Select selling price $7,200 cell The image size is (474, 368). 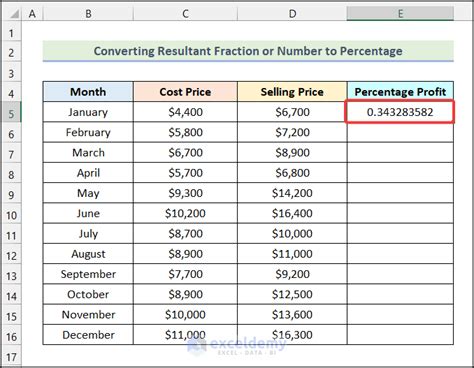pos(292,132)
